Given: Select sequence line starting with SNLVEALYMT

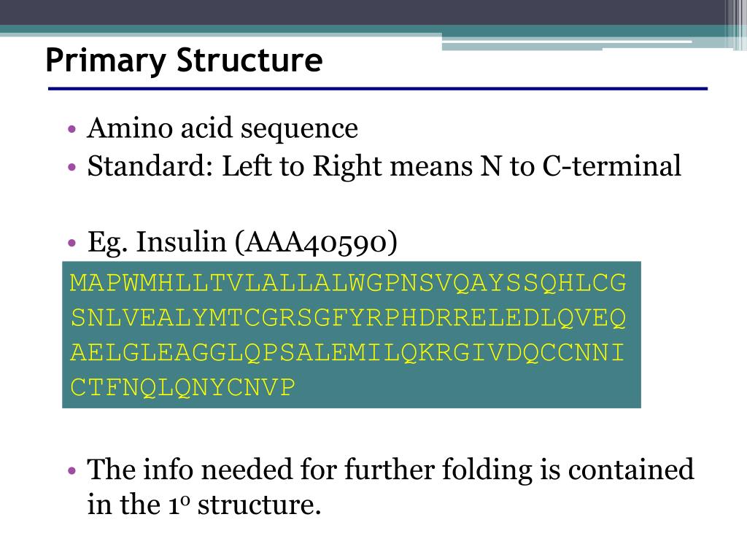Looking at the screenshot, I should 348,318.
